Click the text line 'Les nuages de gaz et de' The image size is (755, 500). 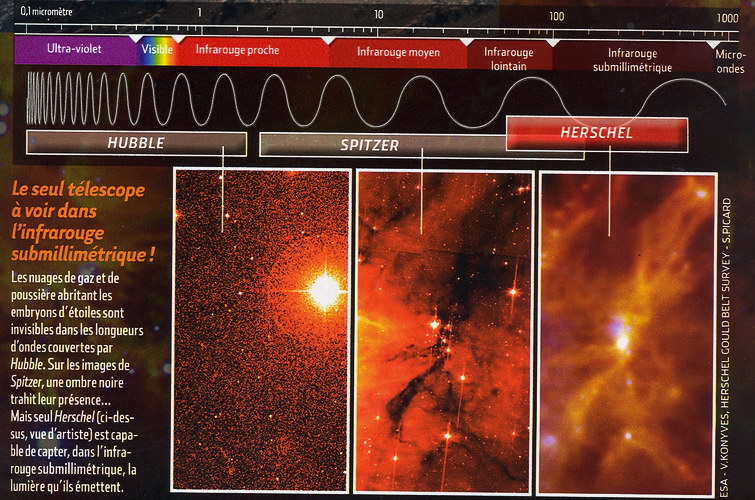coord(65,278)
